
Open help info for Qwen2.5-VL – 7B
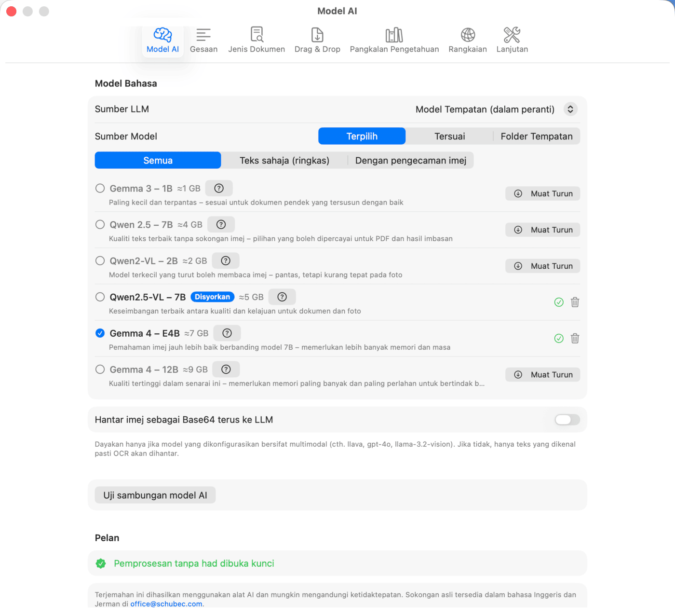(x=282, y=297)
